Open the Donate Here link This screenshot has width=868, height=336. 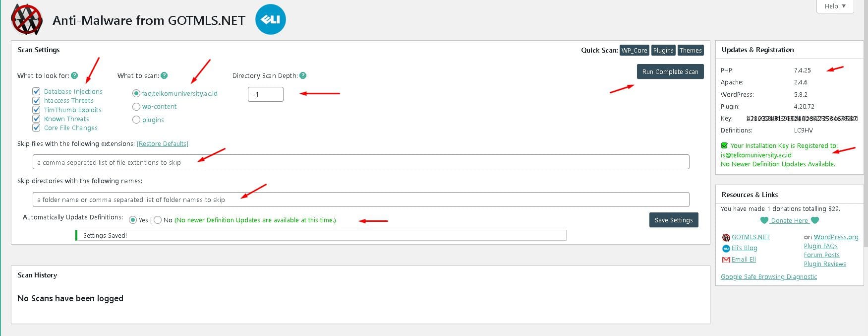[x=789, y=221]
